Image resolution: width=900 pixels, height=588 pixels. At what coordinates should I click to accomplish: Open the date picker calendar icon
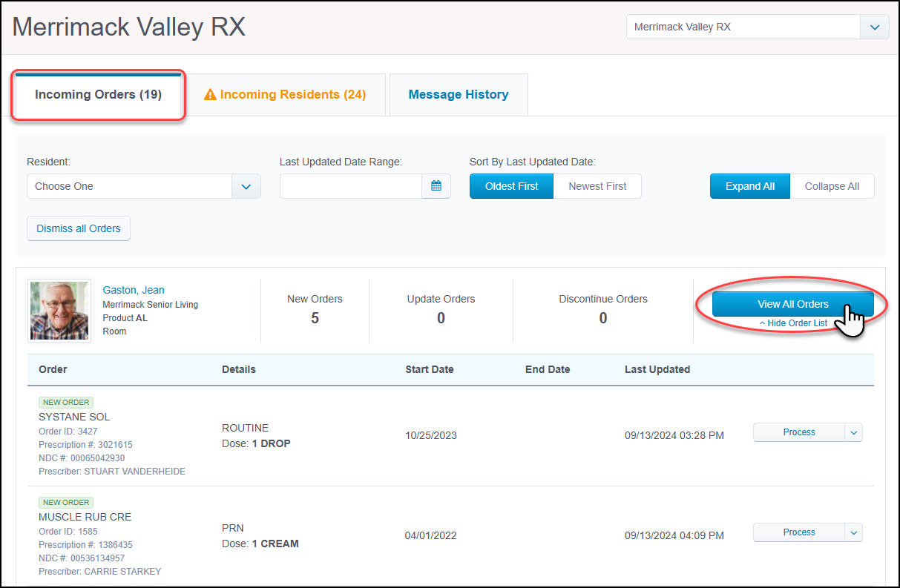[x=437, y=186]
